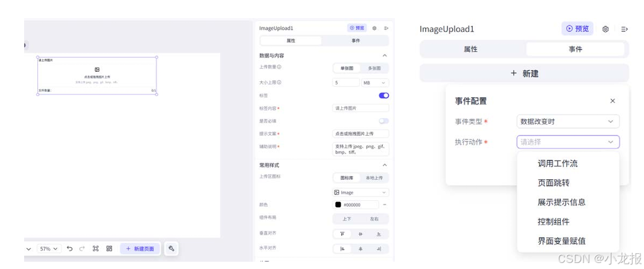The image size is (644, 269).
Task: Click the fit-to-screen icon in the canvas toolbar
Action: 96,248
